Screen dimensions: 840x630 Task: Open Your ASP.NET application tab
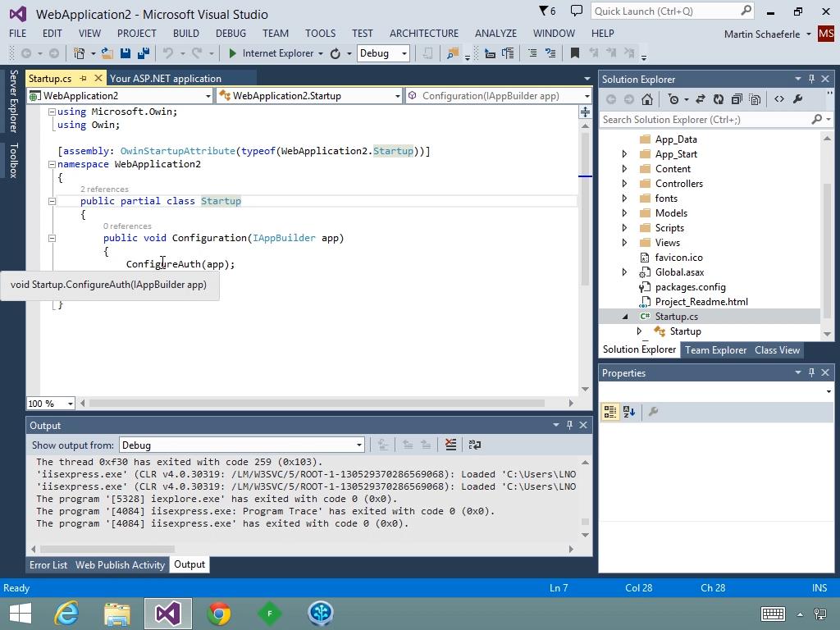click(x=166, y=78)
